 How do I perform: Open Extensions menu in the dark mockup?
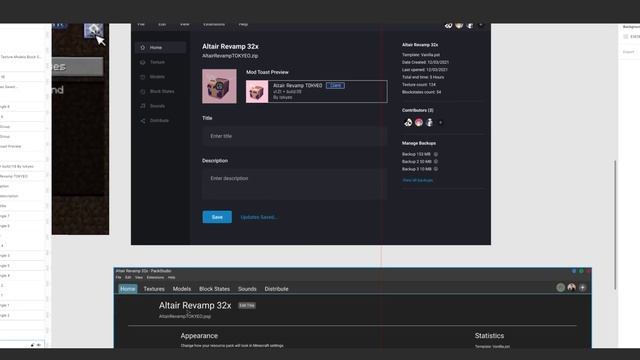click(x=214, y=24)
